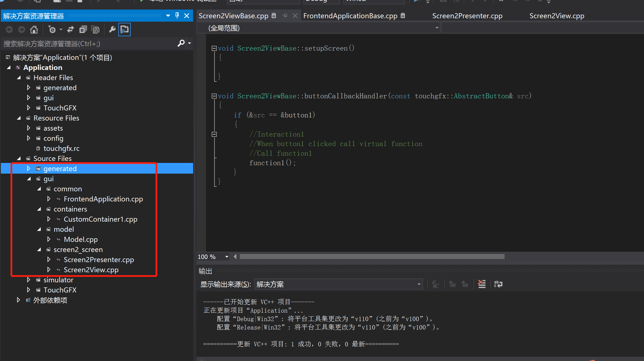
Task: Open the output source dropdown showing 解决方案
Action: (338, 284)
